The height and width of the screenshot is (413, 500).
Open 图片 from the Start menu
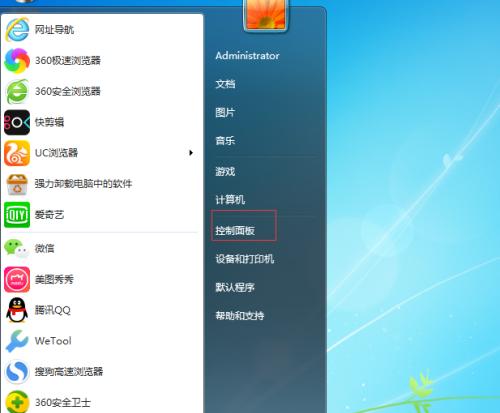(x=225, y=112)
